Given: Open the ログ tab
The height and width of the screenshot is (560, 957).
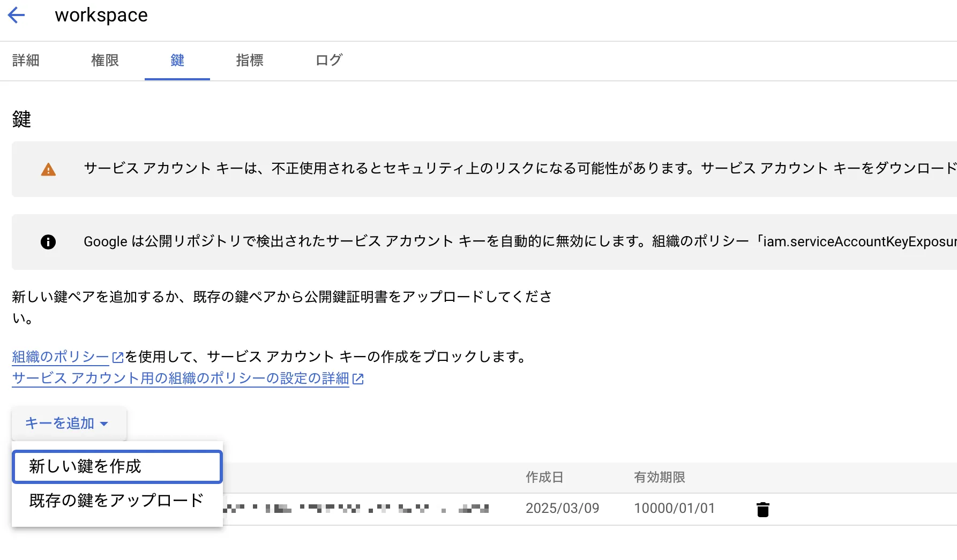Looking at the screenshot, I should point(329,60).
